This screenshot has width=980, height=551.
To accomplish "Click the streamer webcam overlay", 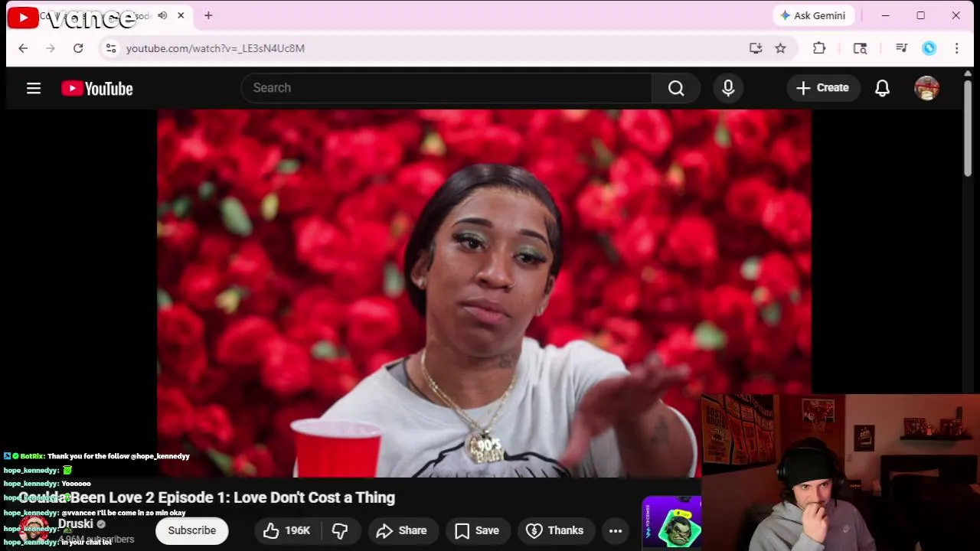I will point(840,472).
